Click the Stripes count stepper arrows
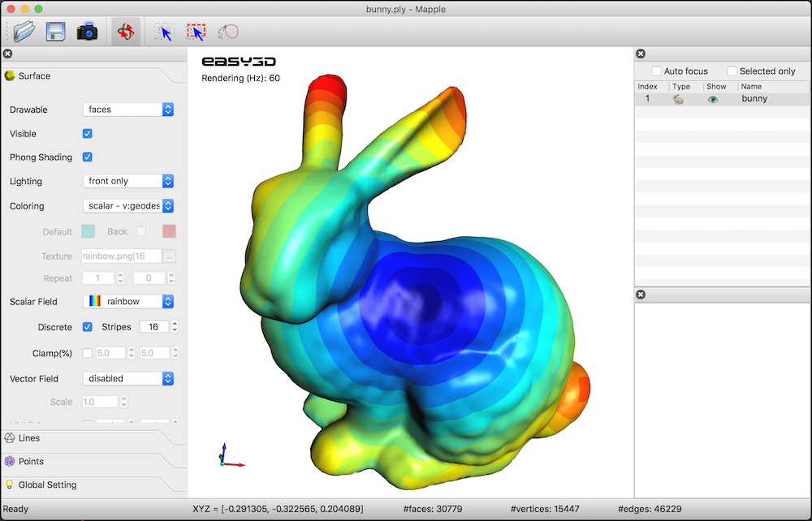The width and height of the screenshot is (812, 521). pos(175,327)
